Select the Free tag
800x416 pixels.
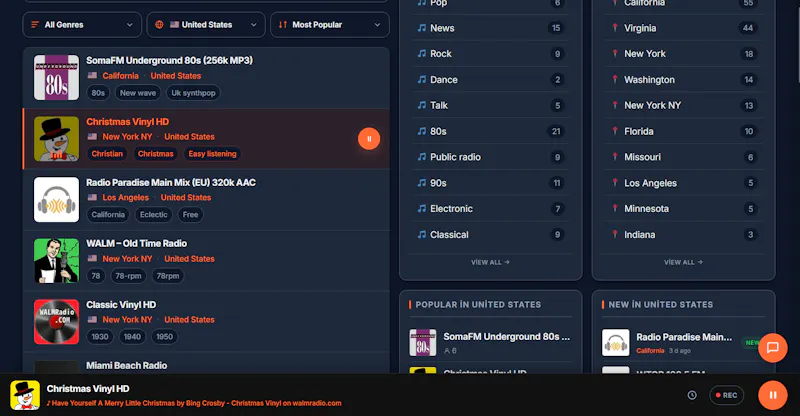pyautogui.click(x=190, y=215)
